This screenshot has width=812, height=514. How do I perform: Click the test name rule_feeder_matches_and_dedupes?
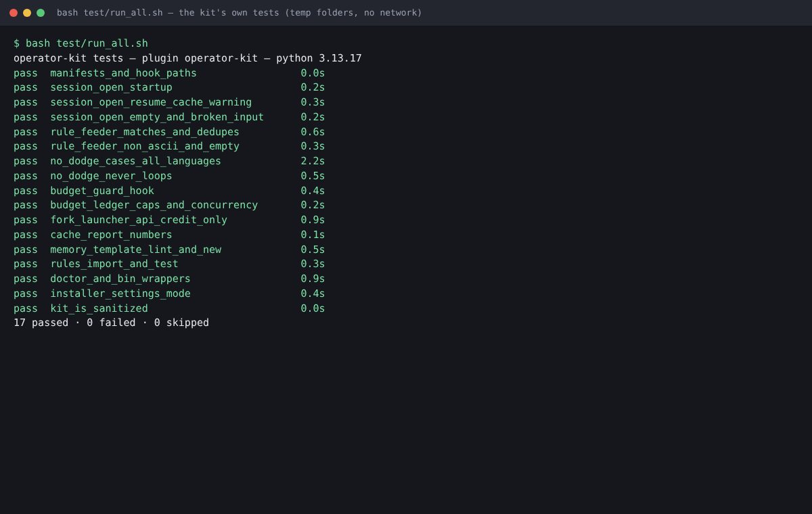145,132
